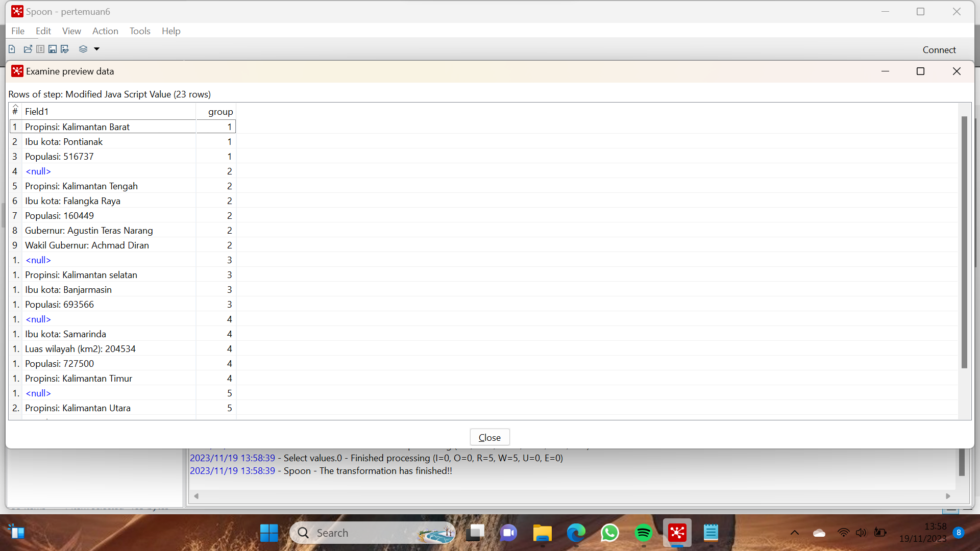Open the Action menu
The image size is (980, 551).
pyautogui.click(x=105, y=31)
